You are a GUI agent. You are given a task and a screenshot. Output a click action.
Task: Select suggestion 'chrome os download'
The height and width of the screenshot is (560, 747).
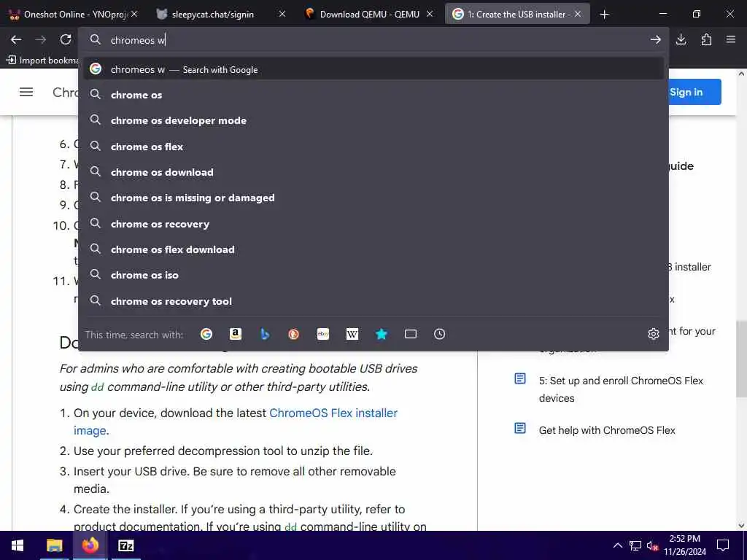pos(373,172)
